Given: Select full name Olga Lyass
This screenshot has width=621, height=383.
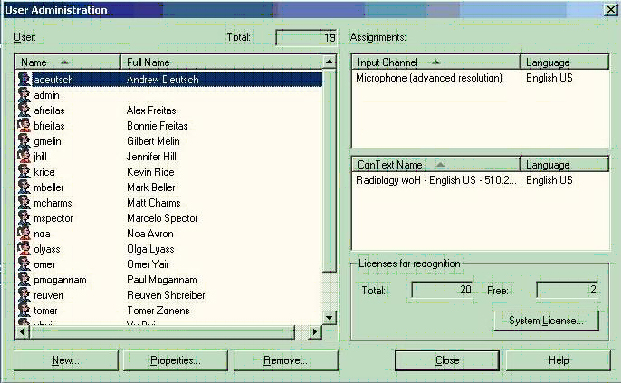Looking at the screenshot, I should click(150, 249).
